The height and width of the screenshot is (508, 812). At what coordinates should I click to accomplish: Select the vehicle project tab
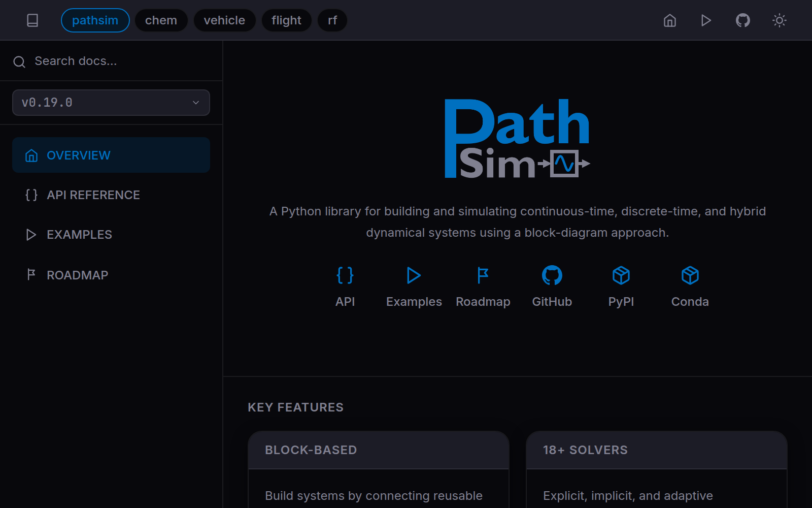click(224, 20)
